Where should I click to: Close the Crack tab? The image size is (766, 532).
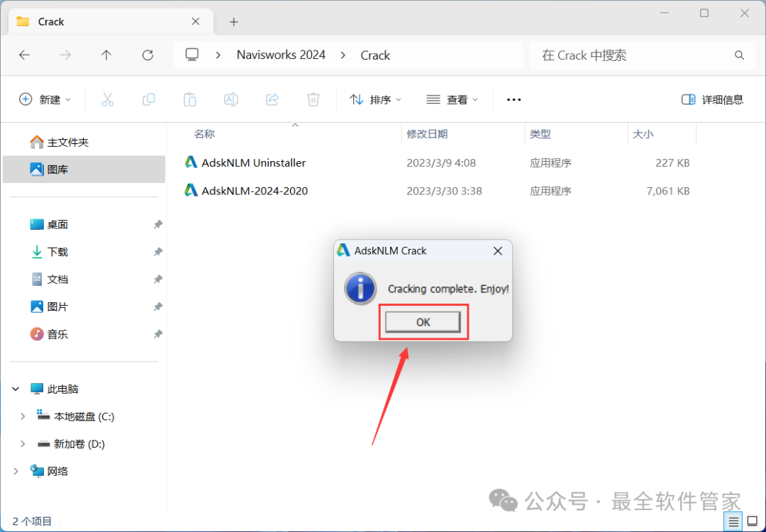196,21
